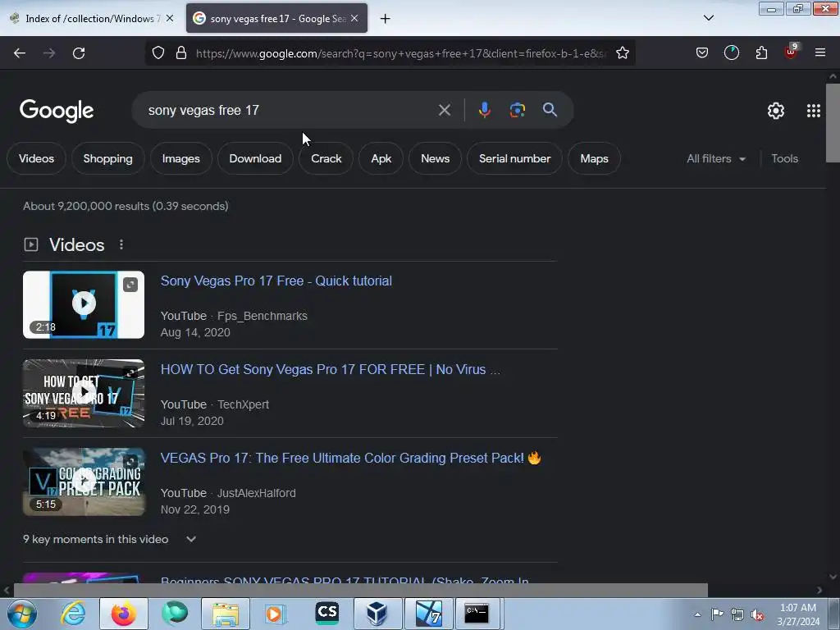This screenshot has height=630, width=840.
Task: Open the clock and date in the tray
Action: pyautogui.click(x=798, y=614)
